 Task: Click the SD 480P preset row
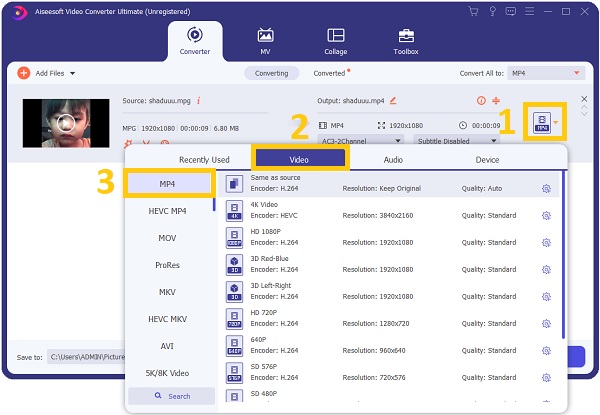pos(388,395)
